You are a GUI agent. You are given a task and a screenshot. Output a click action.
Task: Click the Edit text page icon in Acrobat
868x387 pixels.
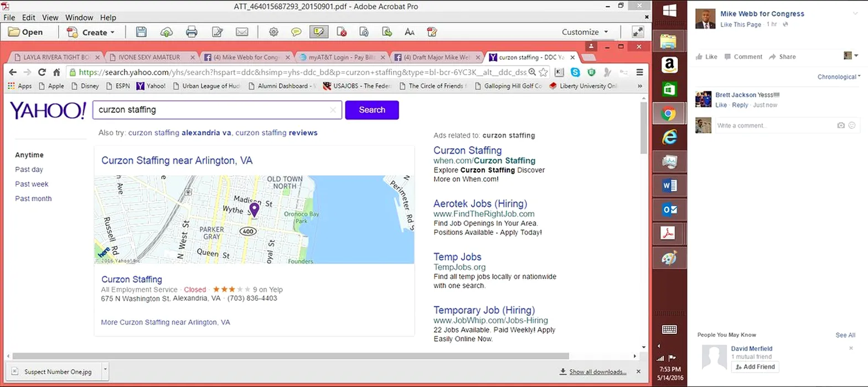[x=217, y=32]
